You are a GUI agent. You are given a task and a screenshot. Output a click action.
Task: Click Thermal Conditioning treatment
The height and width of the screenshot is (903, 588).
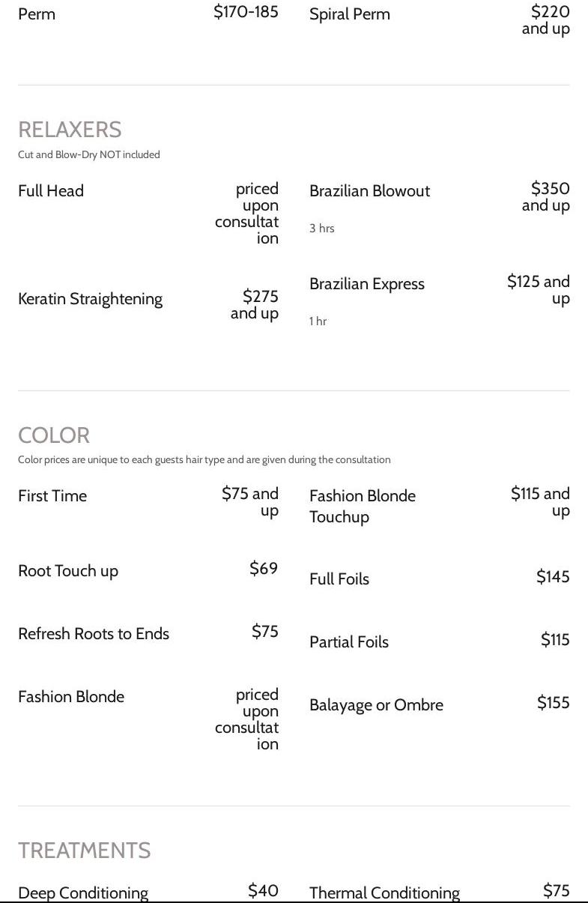(384, 893)
